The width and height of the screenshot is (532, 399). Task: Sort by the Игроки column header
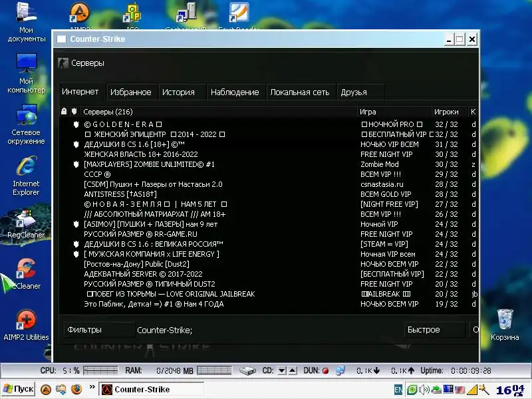448,112
